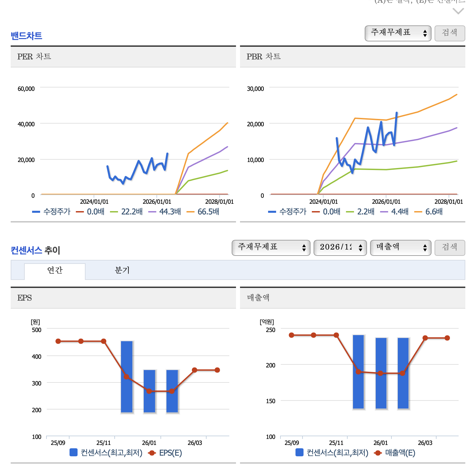This screenshot has width=476, height=473.
Task: Open the 주재무제표 dropdown in 컨센서스 추이 section
Action: point(271,248)
